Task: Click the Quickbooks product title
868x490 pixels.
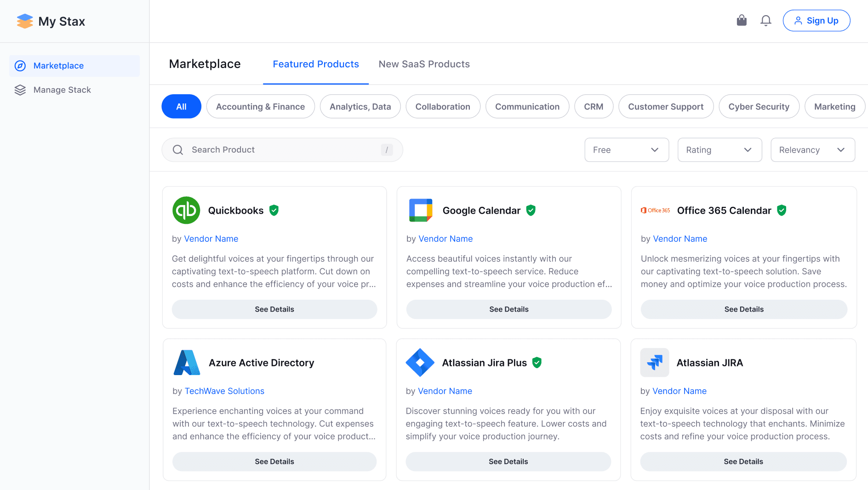Action: 236,211
